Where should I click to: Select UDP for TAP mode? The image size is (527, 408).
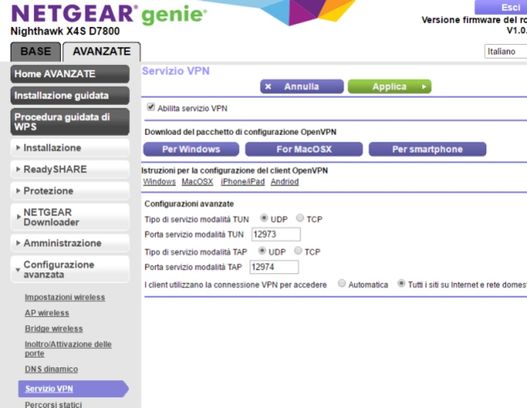pos(262,251)
